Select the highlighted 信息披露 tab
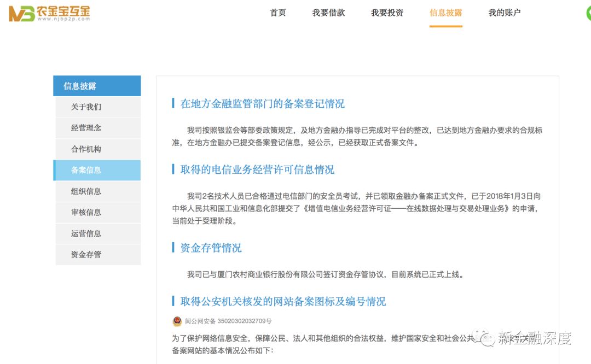The image size is (591, 364). click(446, 13)
